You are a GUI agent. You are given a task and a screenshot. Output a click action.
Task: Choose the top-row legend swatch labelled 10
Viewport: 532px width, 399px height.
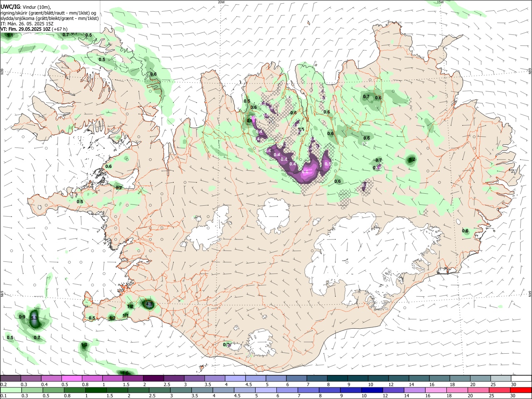tap(378, 379)
